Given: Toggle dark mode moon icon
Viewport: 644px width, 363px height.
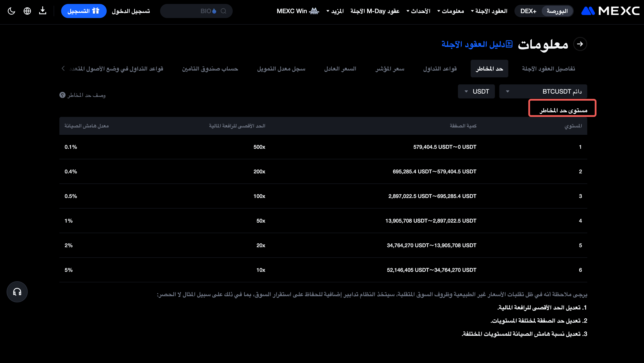Looking at the screenshot, I should pyautogui.click(x=11, y=11).
